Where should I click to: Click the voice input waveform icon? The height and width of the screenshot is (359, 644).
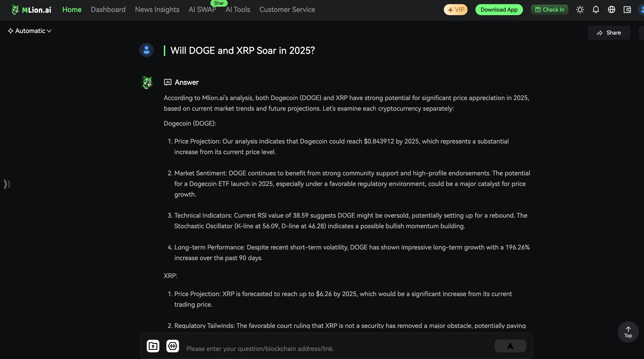click(172, 346)
